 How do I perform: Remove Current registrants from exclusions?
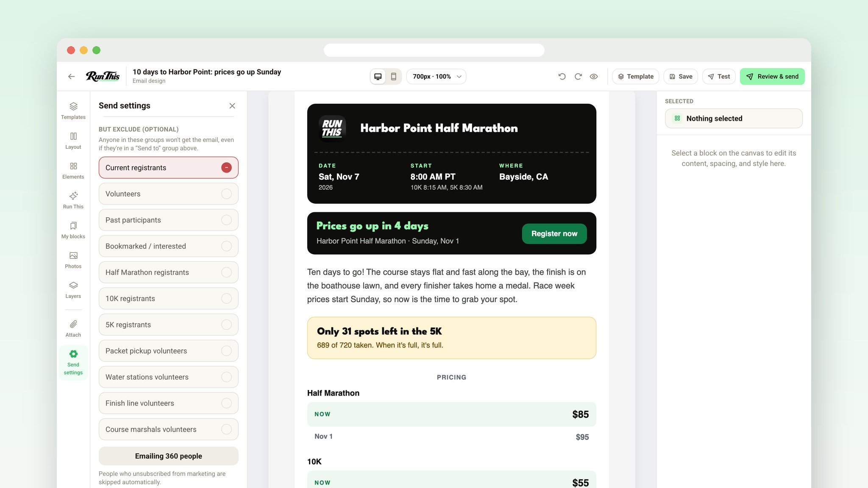[169, 168]
